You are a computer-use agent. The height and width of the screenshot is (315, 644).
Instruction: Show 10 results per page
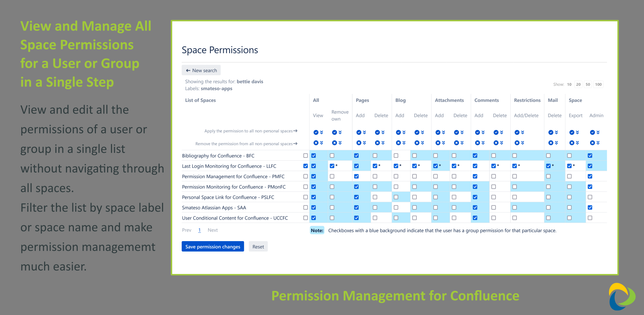[569, 84]
